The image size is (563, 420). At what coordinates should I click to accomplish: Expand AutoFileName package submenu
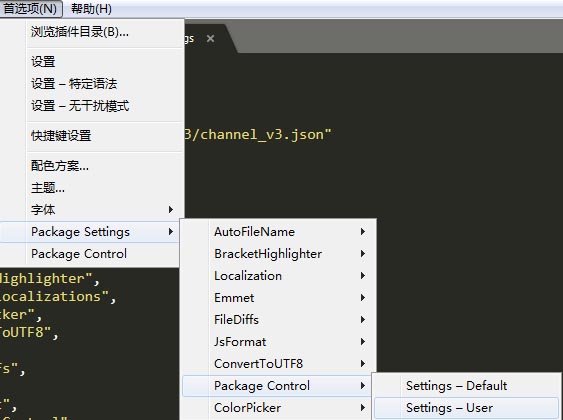(x=278, y=232)
